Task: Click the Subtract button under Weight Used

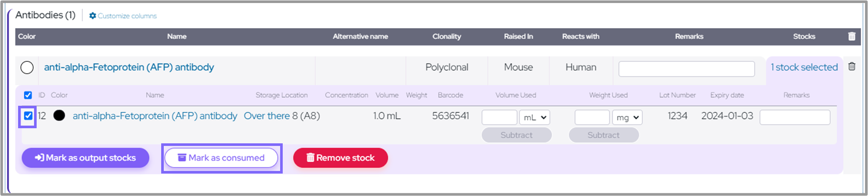Action: [x=603, y=135]
